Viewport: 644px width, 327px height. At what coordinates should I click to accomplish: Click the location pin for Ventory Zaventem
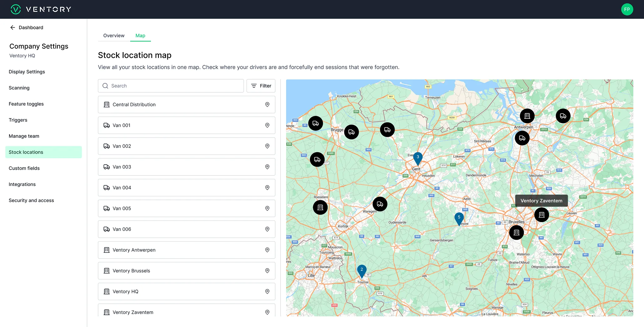267,312
